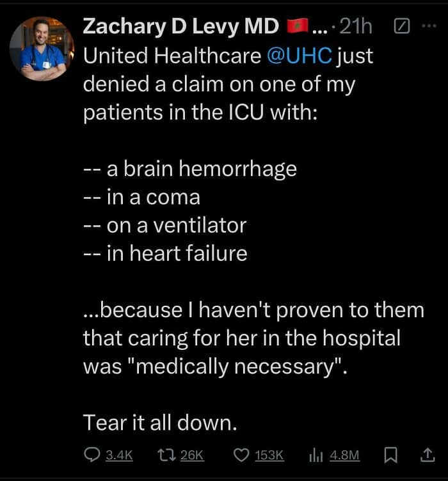Open Zachary Levy's profile picture
This screenshot has width=448, height=481.
tap(42, 49)
